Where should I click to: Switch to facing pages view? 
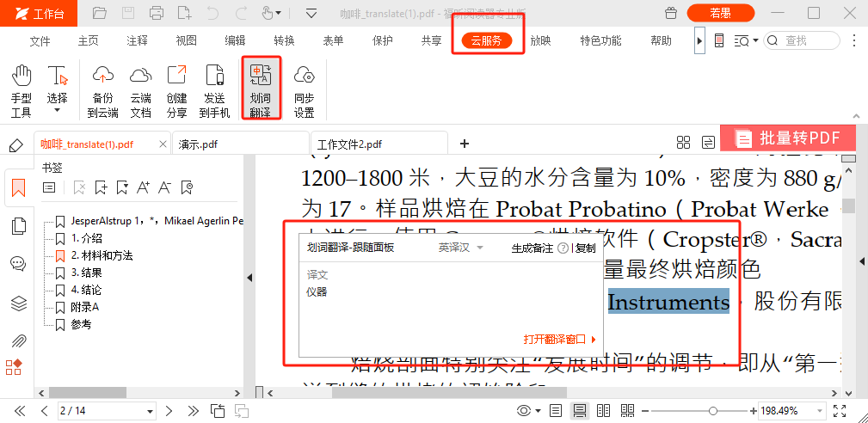[603, 411]
